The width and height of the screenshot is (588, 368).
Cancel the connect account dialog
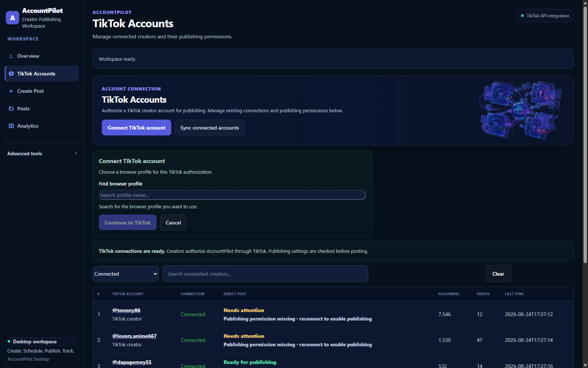173,223
